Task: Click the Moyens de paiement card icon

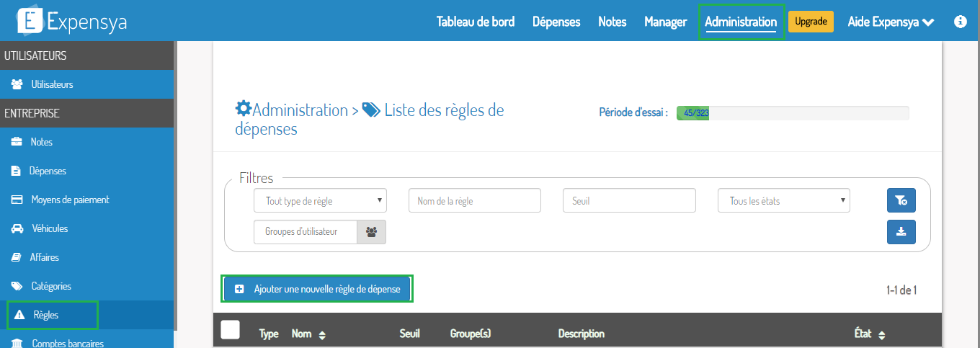Action: click(x=17, y=200)
